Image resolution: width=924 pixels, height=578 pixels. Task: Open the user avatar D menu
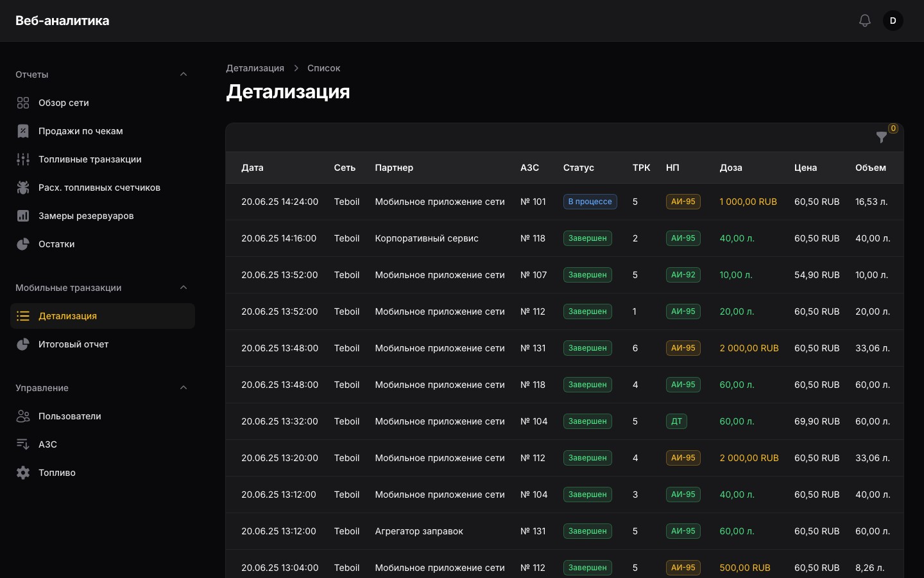[x=893, y=21]
